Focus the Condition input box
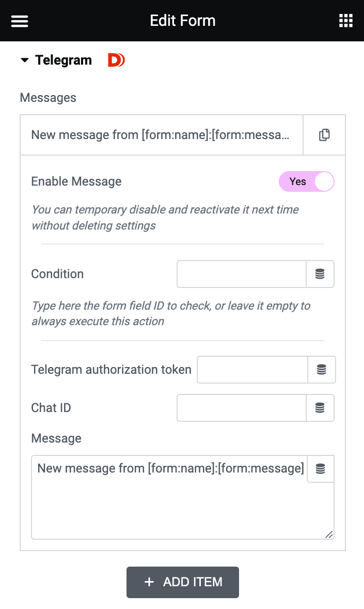Viewport: 364px width, 609px height. coord(241,274)
